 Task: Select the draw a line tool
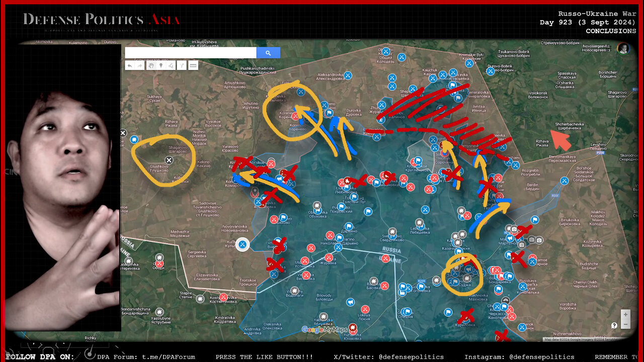coord(171,65)
